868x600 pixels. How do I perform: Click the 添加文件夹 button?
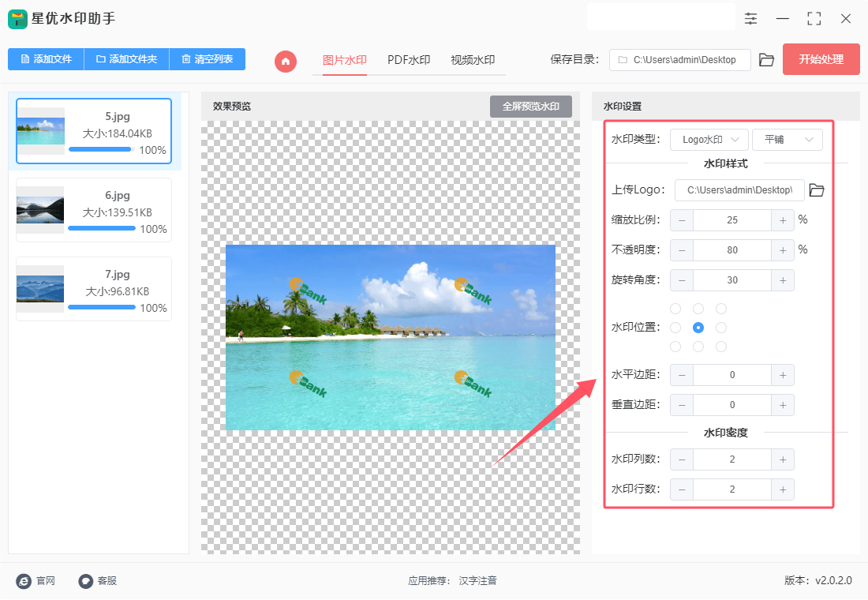127,59
